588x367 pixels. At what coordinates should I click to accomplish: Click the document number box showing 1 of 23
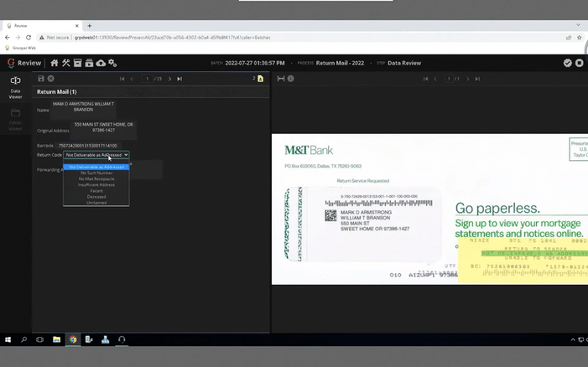coord(147,79)
